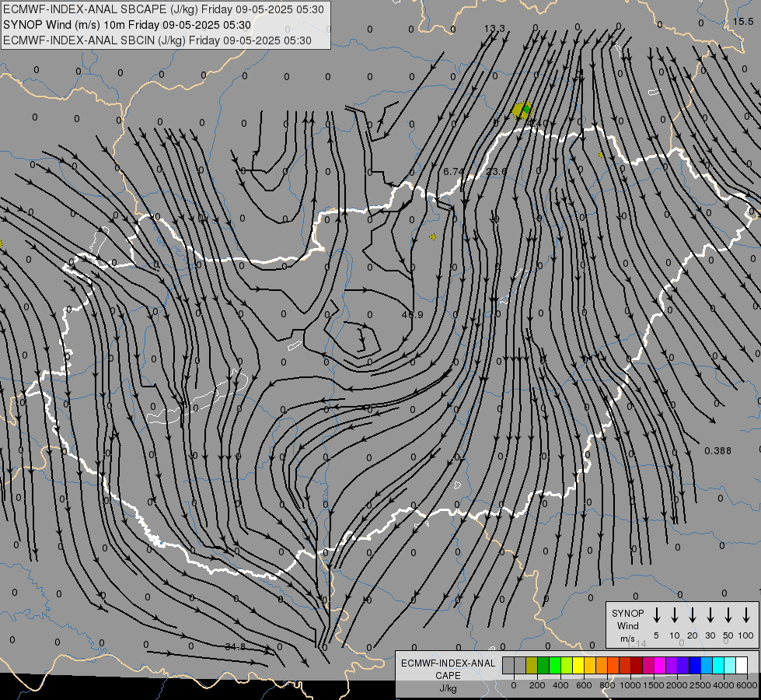Pick the indigo swatch right of the 2000 tick
This screenshot has width=761, height=700.
683,665
